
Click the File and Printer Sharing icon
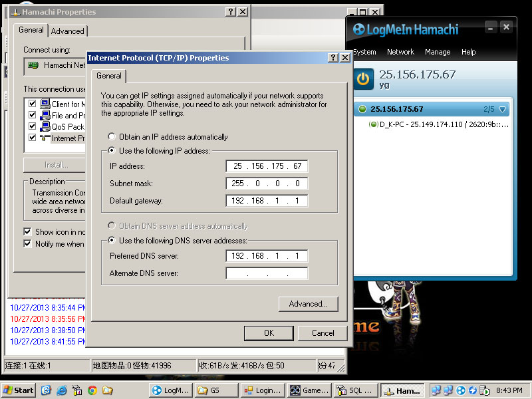pyautogui.click(x=45, y=115)
